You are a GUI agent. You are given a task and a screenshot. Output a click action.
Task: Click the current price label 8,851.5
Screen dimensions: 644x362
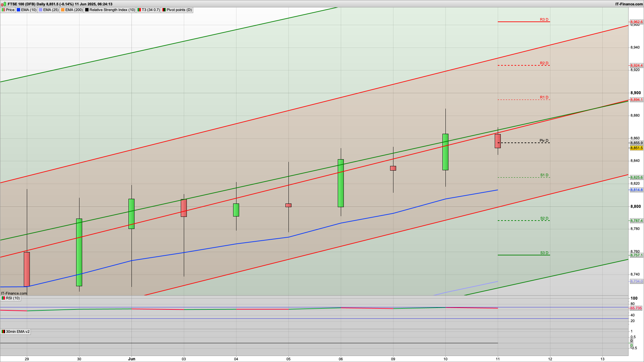(x=636, y=148)
